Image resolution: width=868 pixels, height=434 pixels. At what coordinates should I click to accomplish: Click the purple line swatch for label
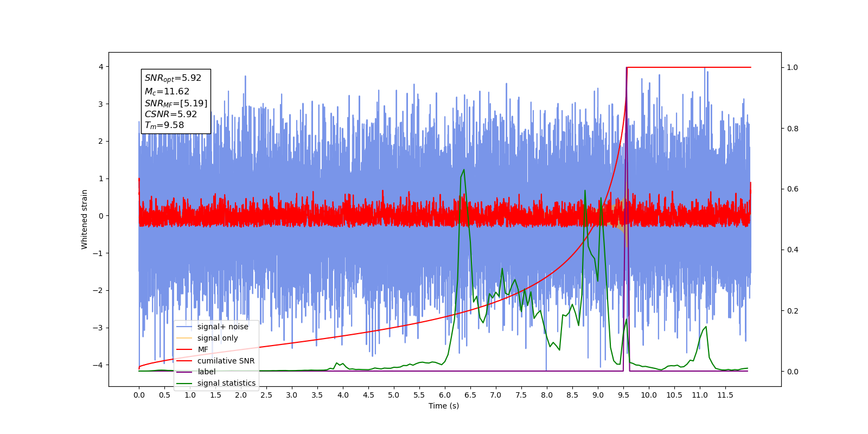184,372
